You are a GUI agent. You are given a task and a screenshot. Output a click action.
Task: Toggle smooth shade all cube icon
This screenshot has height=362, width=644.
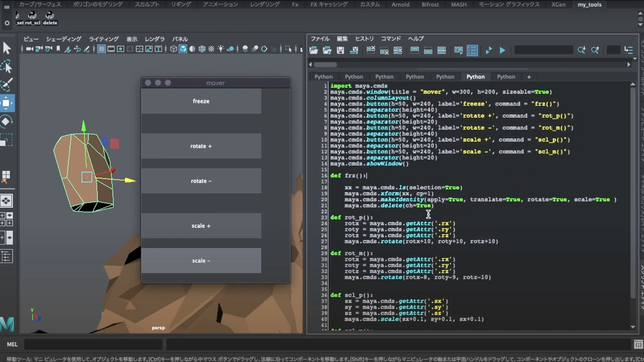(183, 49)
